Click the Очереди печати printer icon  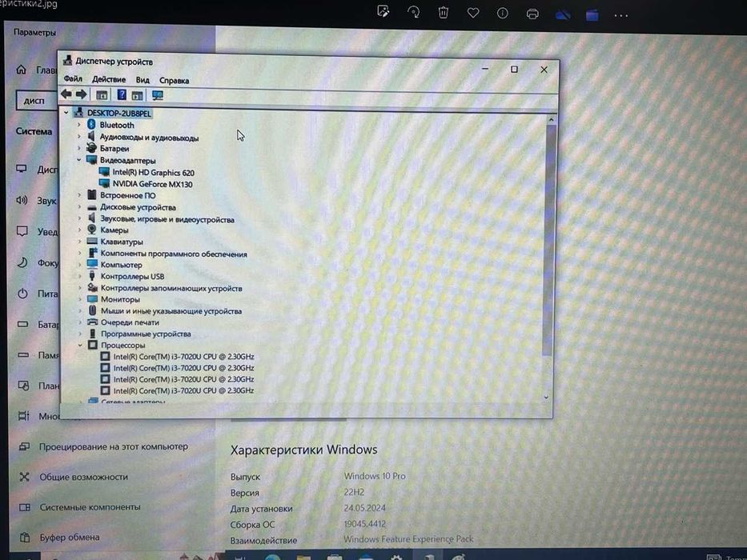tap(92, 322)
